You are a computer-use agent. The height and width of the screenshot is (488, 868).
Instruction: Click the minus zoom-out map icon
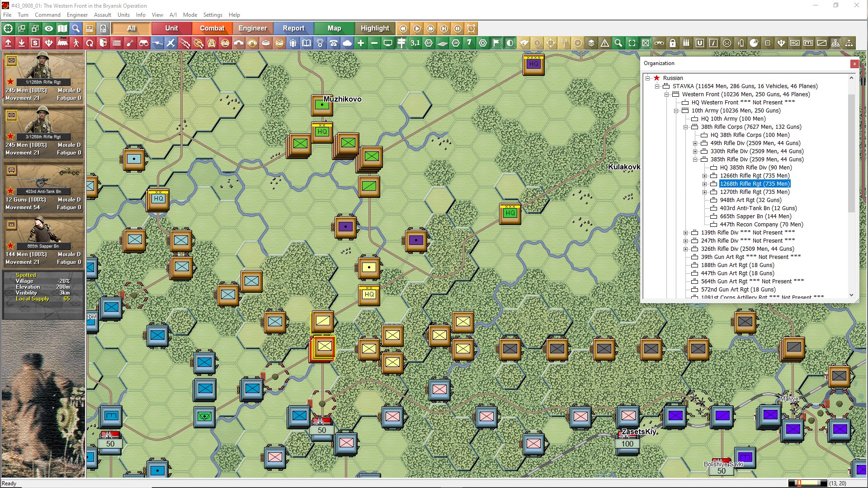click(374, 43)
